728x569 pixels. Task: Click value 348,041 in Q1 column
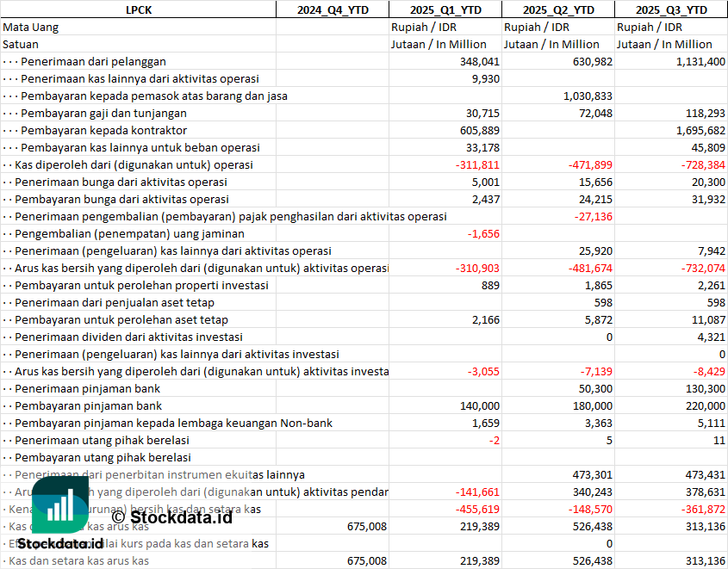pos(480,62)
